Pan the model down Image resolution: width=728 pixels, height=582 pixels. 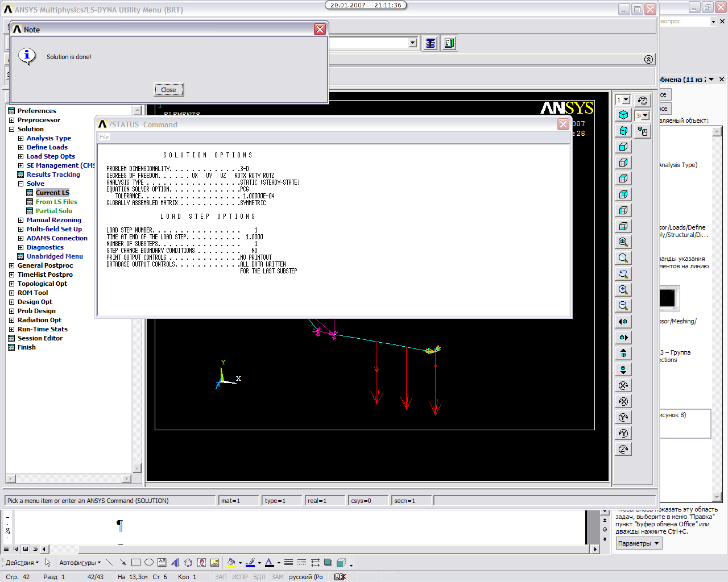point(623,369)
